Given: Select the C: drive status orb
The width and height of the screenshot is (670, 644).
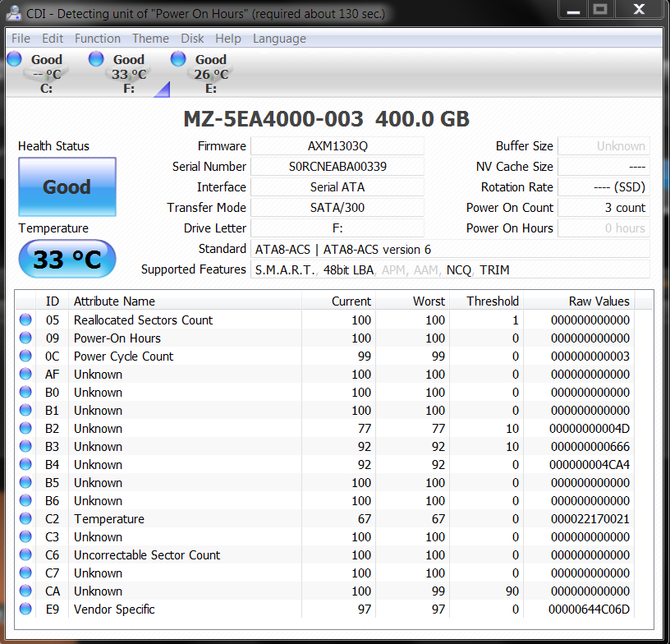Looking at the screenshot, I should 14,58.
